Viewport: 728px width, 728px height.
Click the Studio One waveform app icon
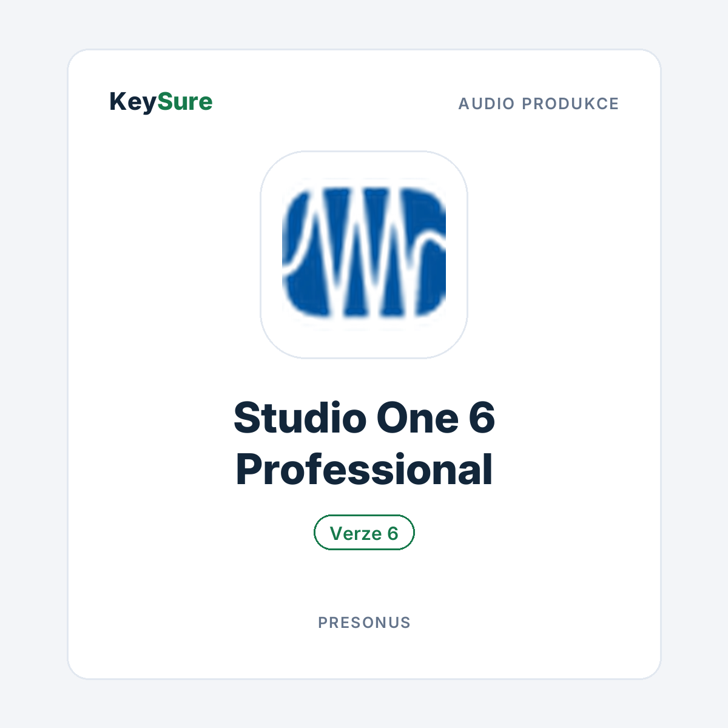[364, 254]
